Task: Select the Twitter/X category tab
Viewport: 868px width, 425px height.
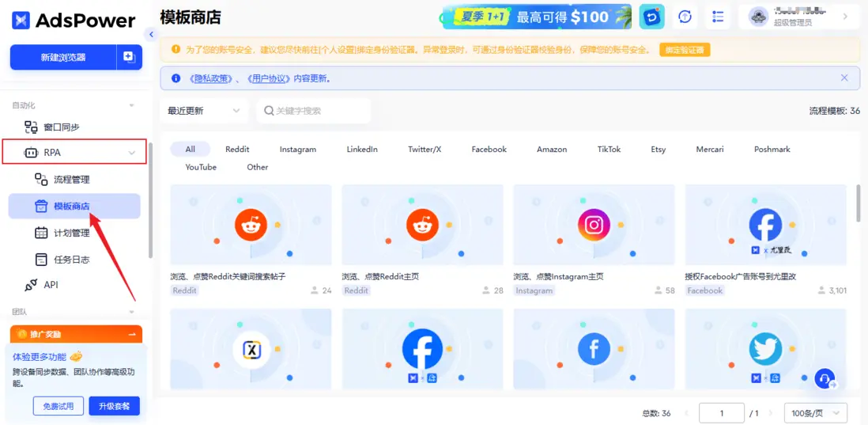Action: (x=425, y=149)
